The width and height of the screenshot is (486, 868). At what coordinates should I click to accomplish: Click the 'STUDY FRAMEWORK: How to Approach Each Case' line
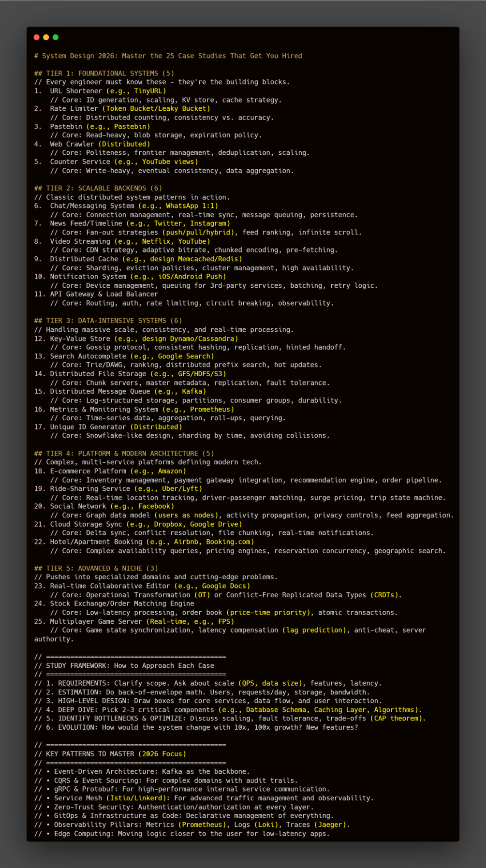(x=124, y=666)
